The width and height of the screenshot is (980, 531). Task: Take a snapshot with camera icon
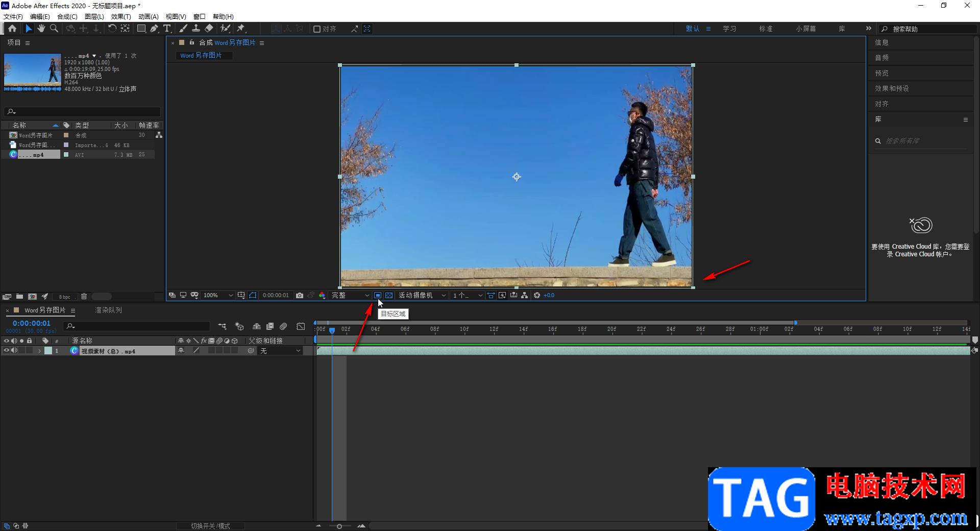(300, 295)
